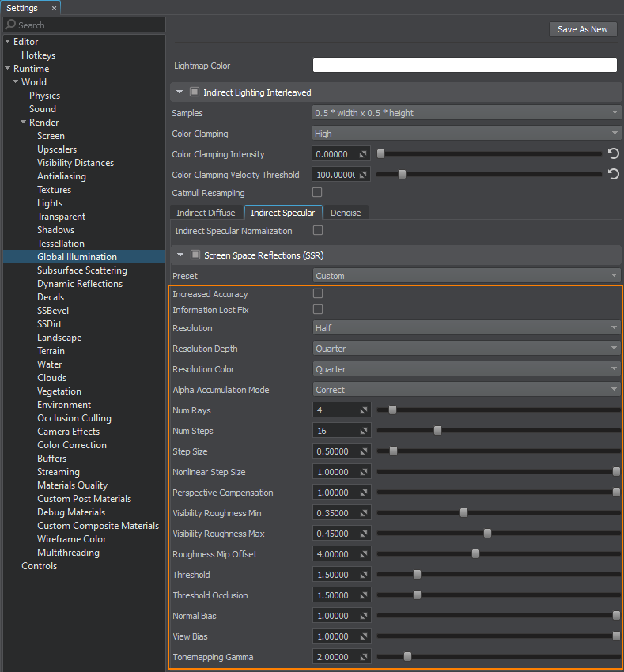Collapse the Indirect Lighting Interleaved section
624x672 pixels.
(x=180, y=92)
